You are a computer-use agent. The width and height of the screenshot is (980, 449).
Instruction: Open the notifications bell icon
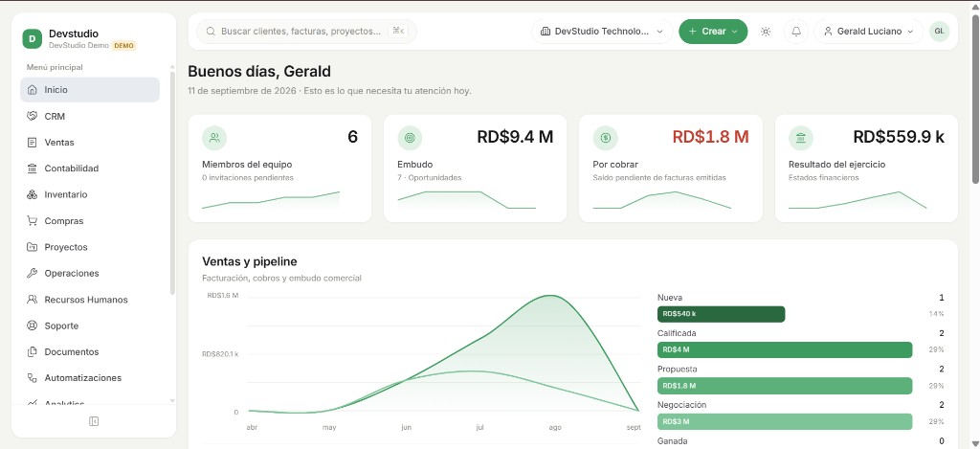click(x=796, y=32)
